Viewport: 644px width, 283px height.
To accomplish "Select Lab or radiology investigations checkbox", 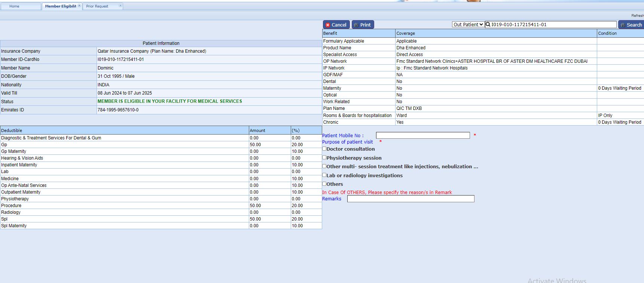I will coord(324,175).
